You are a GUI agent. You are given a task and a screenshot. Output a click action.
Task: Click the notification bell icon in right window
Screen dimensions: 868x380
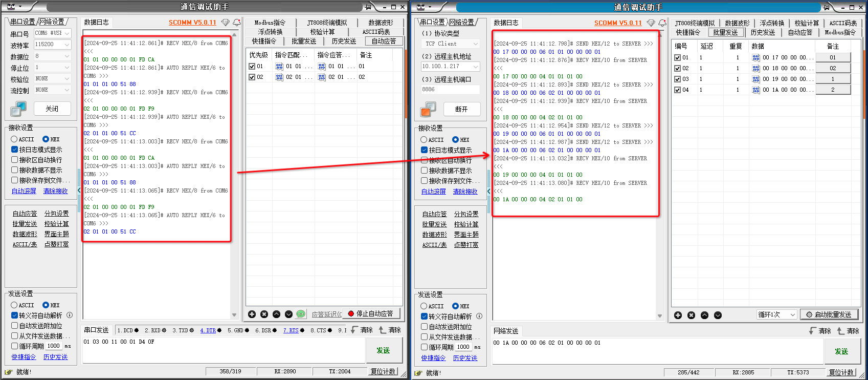[x=662, y=23]
